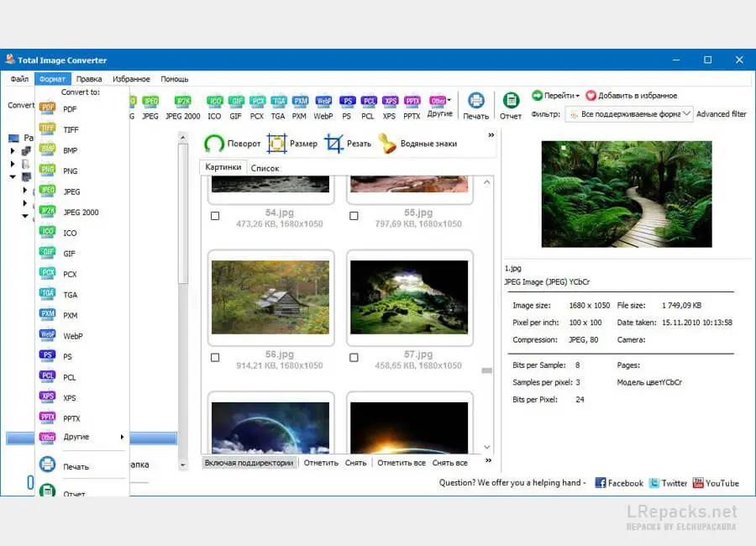Viewport: 756px width, 546px height.
Task: Tick the checkbox for 57.jpg
Action: click(x=354, y=357)
